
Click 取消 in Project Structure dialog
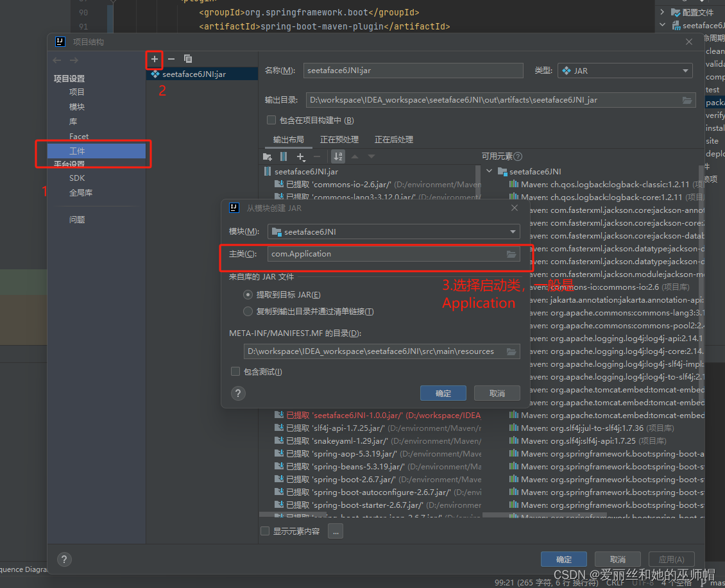618,559
